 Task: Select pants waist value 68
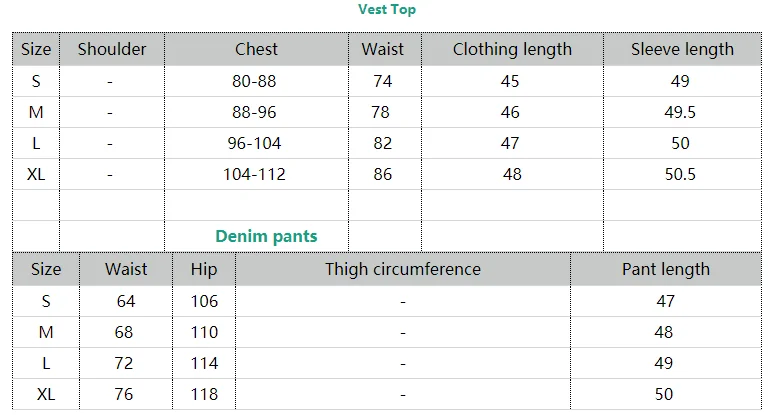click(x=124, y=332)
